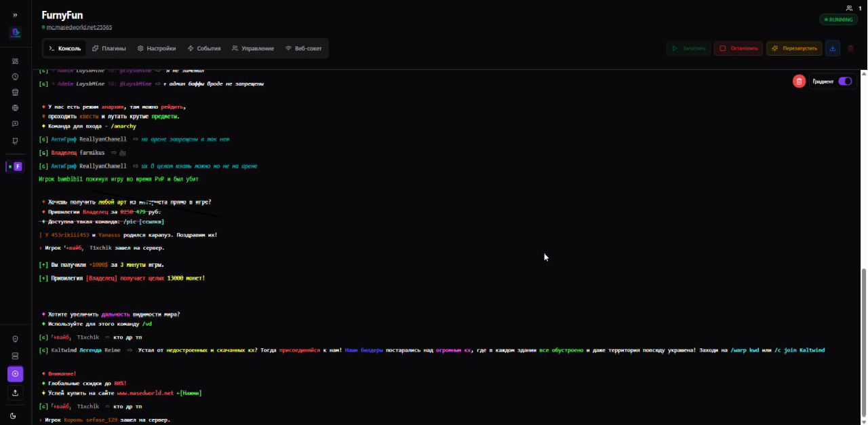Open the globe icon in the sidebar
Image resolution: width=868 pixels, height=425 pixels.
(x=15, y=107)
